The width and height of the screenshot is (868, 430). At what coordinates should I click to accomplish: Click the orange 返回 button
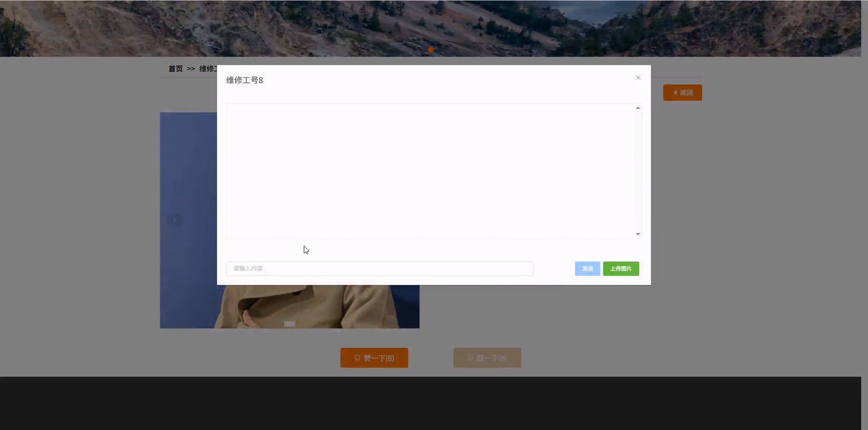682,93
